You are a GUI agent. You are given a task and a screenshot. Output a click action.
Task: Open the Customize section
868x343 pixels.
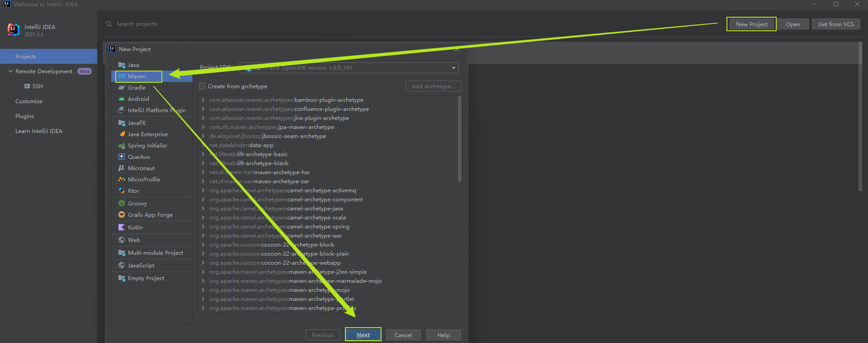pos(29,101)
